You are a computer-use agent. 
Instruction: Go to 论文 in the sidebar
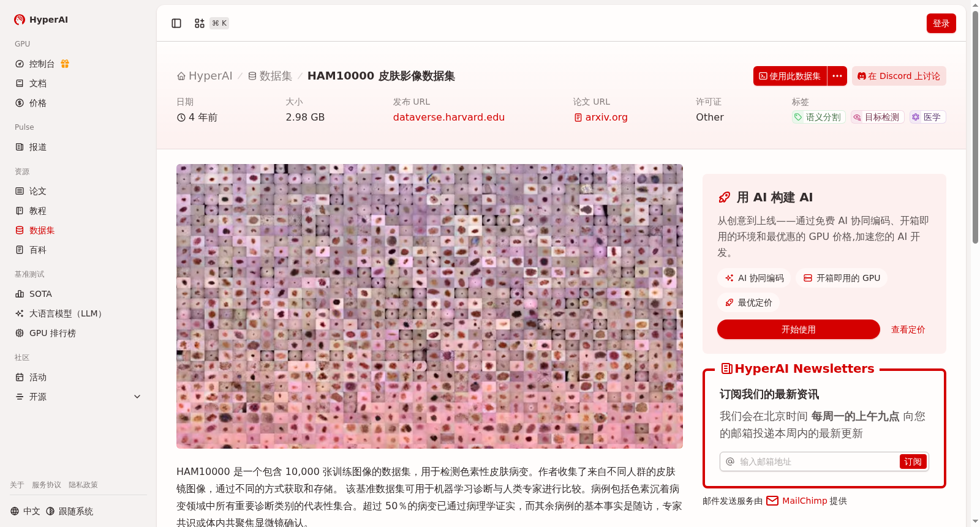pos(38,191)
